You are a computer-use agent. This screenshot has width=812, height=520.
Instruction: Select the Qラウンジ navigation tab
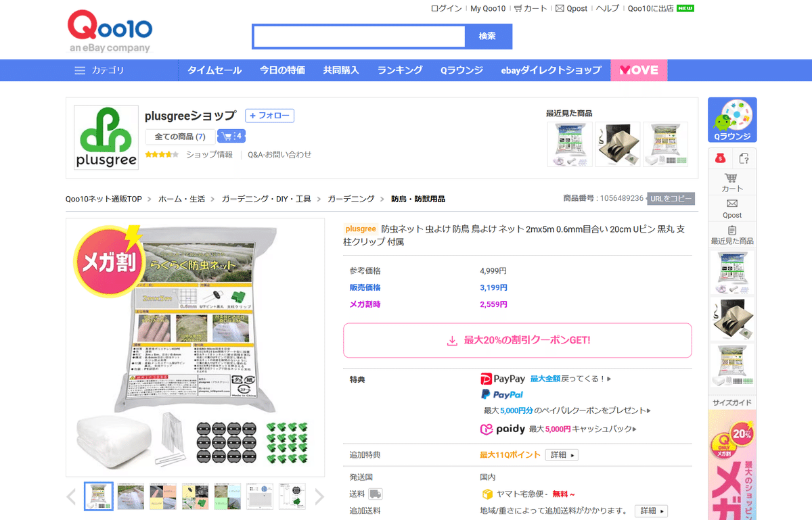click(461, 70)
